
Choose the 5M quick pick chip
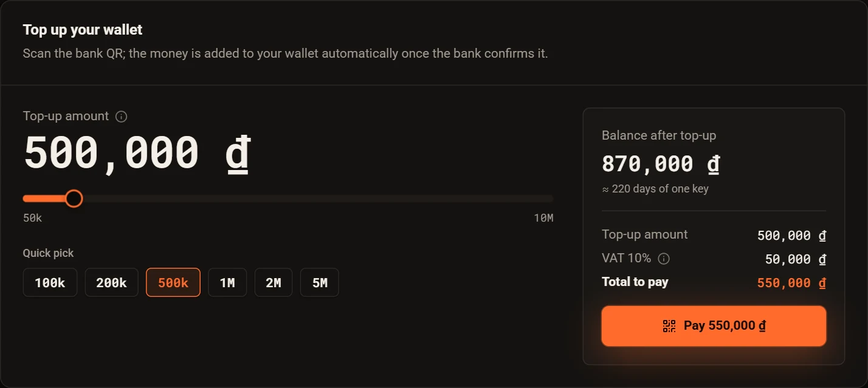point(320,282)
